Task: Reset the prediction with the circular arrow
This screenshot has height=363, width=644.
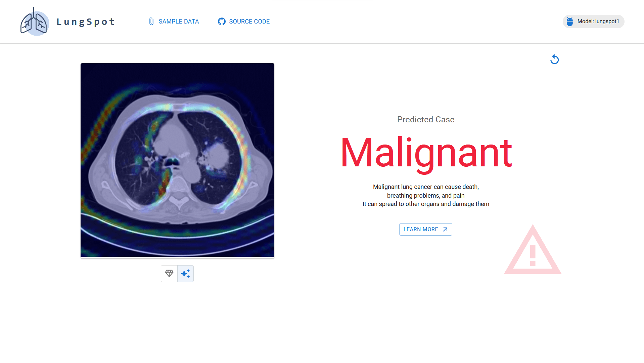Action: coord(554,59)
